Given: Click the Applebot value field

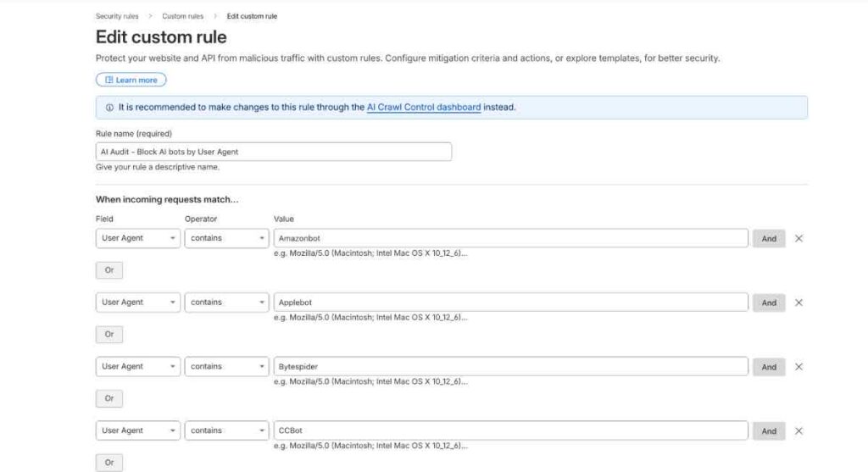Looking at the screenshot, I should [510, 303].
